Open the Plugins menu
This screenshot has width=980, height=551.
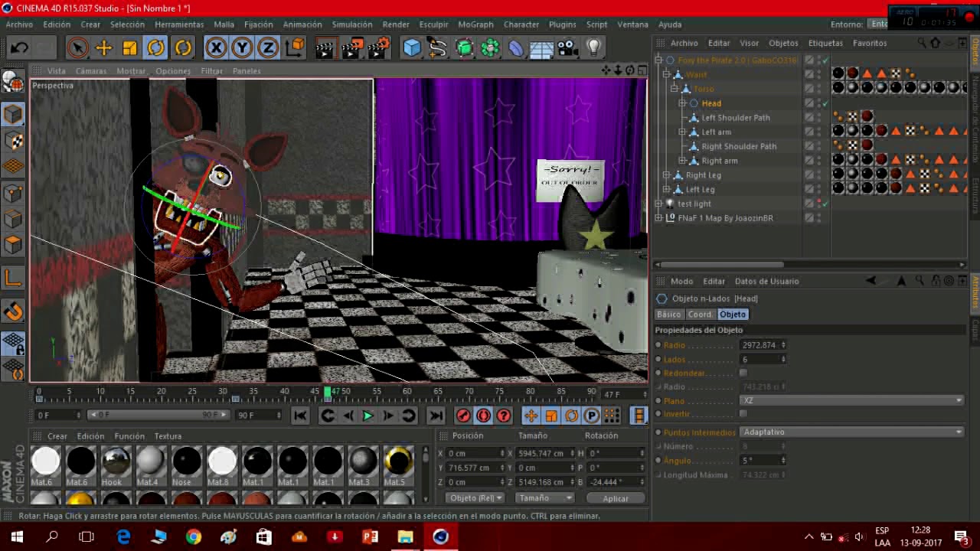[562, 24]
